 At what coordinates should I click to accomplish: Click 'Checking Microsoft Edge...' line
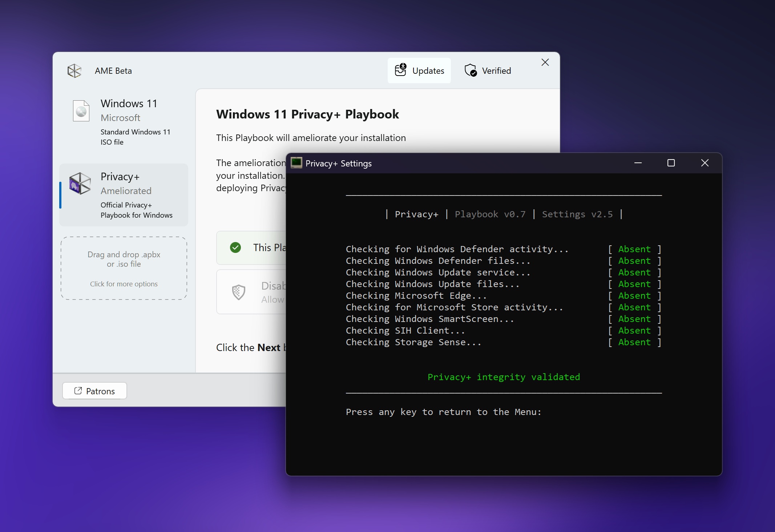[x=416, y=296]
